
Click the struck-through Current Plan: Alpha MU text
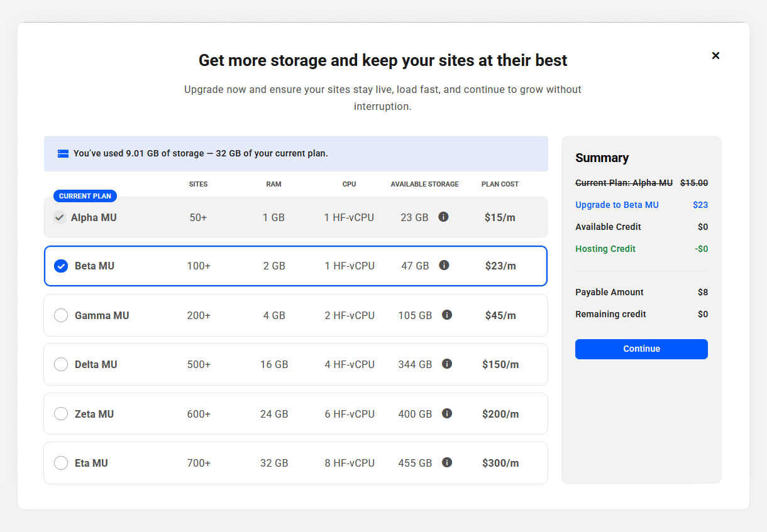click(624, 183)
